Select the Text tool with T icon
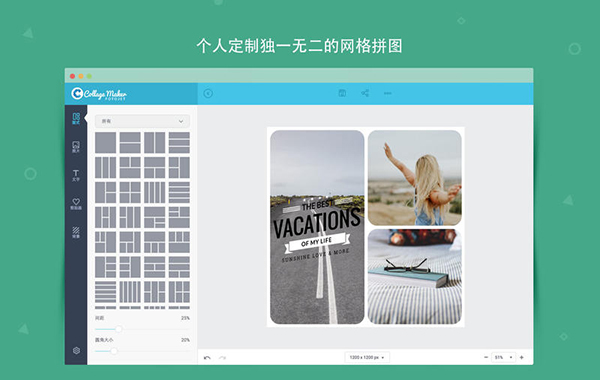Image resolution: width=600 pixels, height=380 pixels. [x=76, y=175]
